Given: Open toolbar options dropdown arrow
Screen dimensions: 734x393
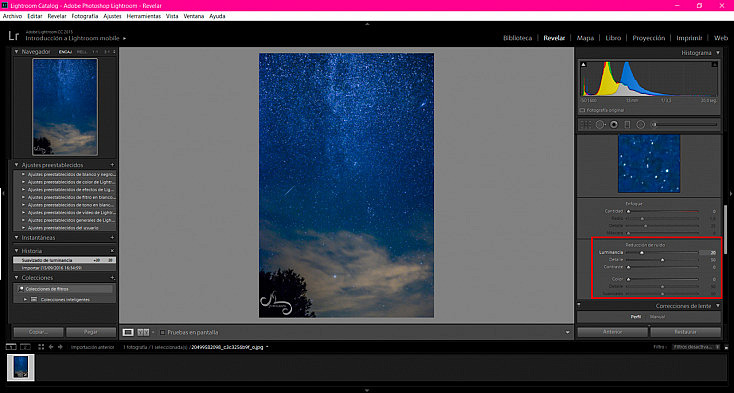Looking at the screenshot, I should click(x=567, y=333).
